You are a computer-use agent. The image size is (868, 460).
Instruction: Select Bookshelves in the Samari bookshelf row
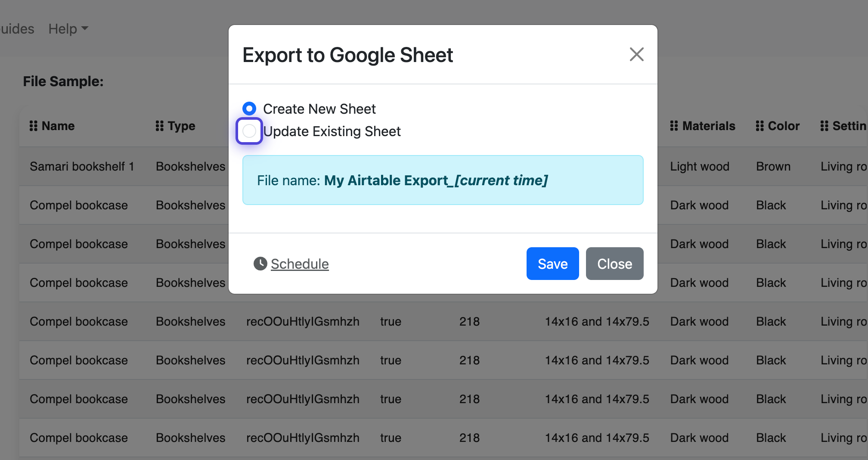point(191,166)
